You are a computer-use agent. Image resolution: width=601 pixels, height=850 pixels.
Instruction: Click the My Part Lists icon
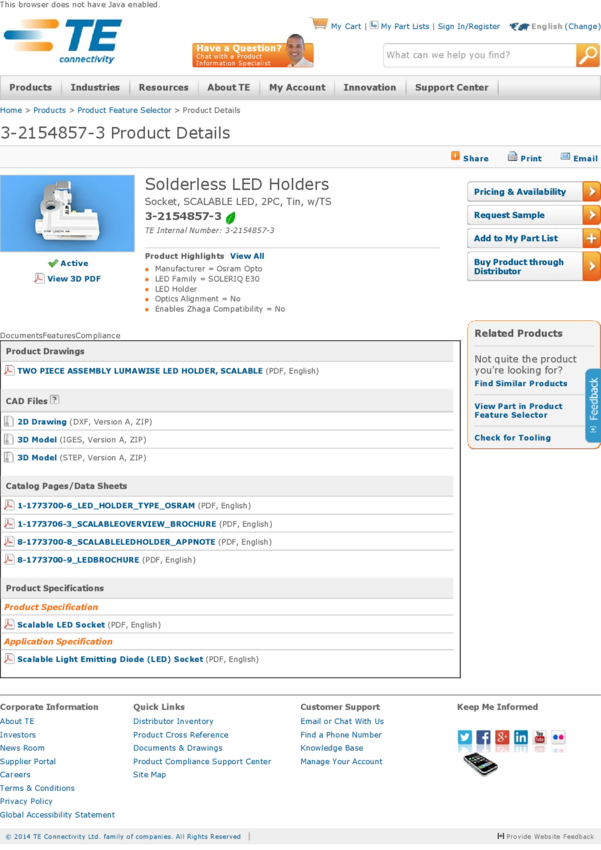click(374, 25)
